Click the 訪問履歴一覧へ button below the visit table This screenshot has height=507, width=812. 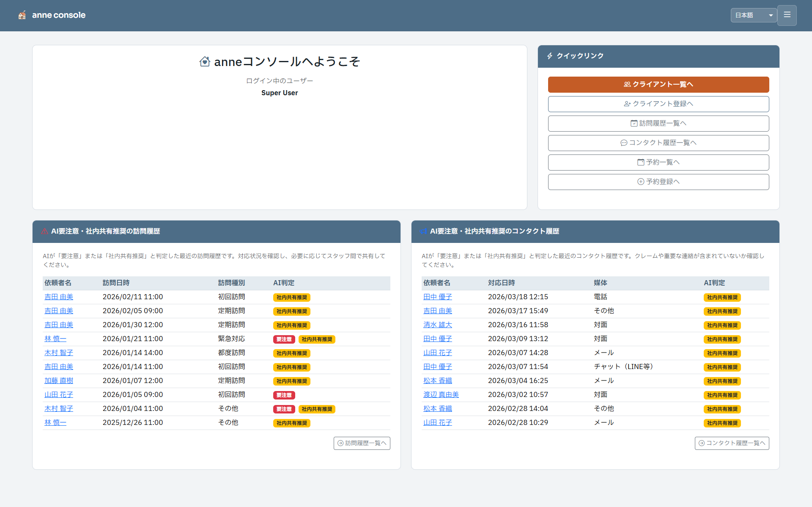click(x=362, y=443)
